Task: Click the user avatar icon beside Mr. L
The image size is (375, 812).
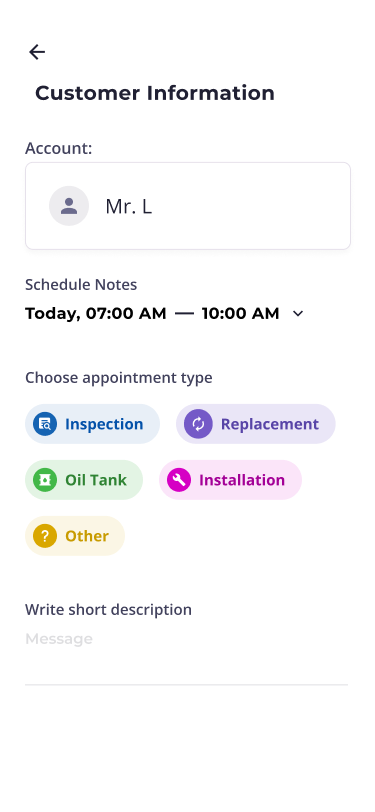Action: tap(69, 206)
